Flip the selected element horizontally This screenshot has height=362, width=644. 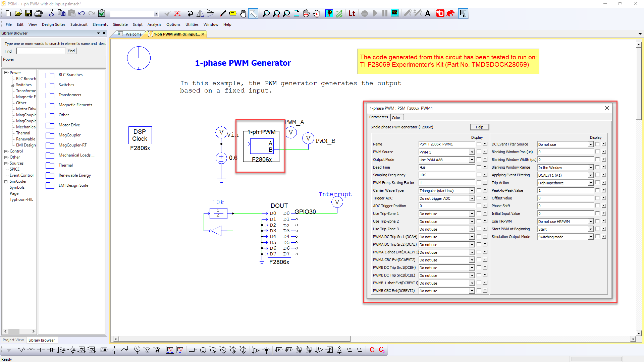click(200, 13)
